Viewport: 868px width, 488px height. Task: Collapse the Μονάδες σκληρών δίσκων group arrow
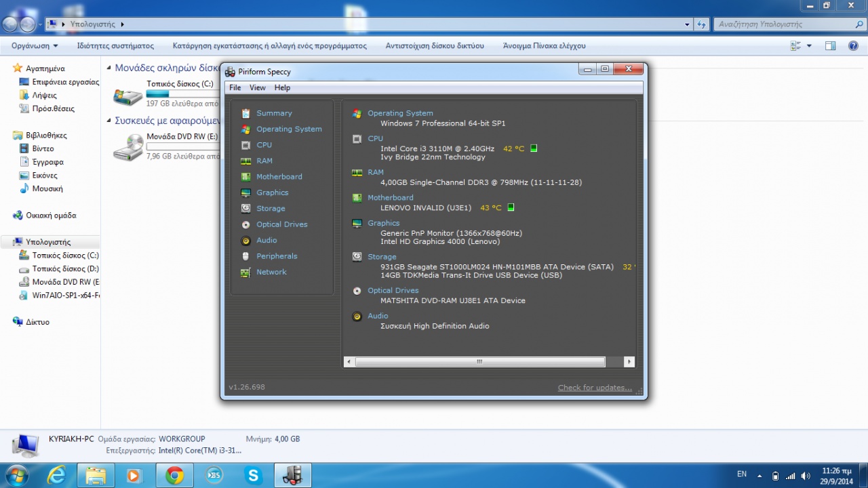point(109,68)
